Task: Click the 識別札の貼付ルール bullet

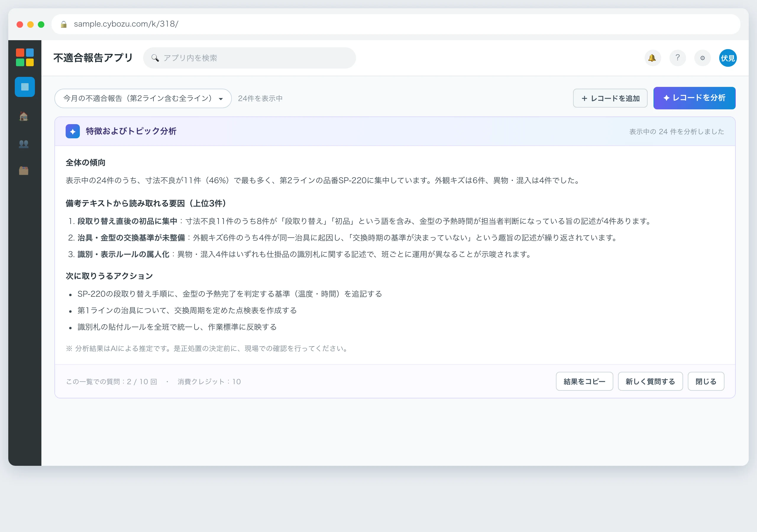Action: click(177, 327)
